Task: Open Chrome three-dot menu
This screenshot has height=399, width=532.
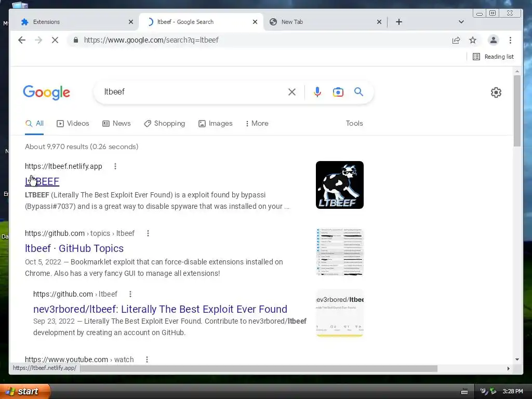Action: [x=510, y=40]
